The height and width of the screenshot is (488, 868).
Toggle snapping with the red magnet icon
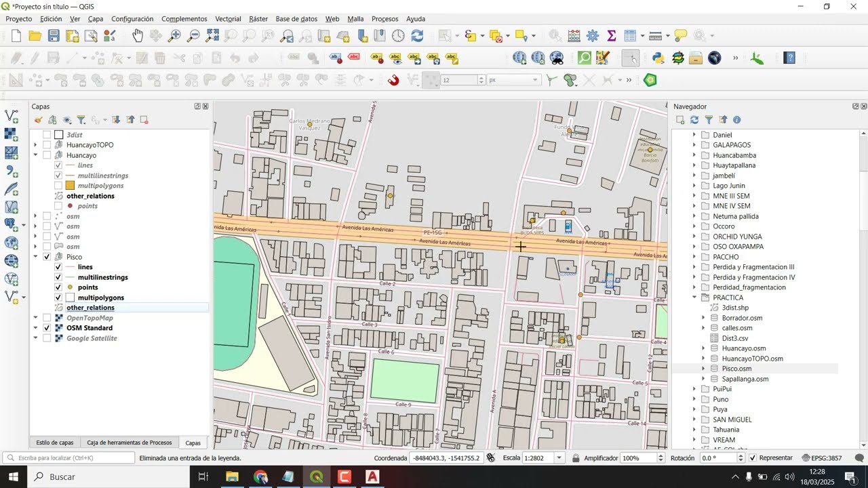click(393, 81)
